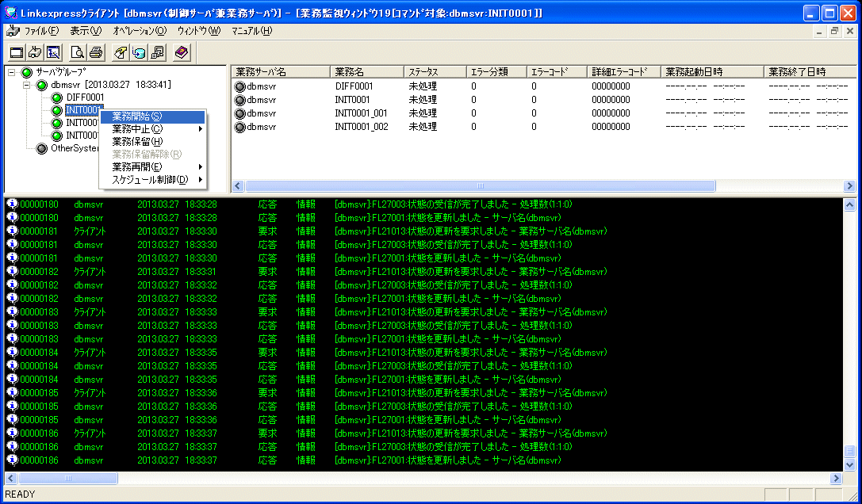The width and height of the screenshot is (862, 504).
Task: Sort by the 詳細エラーコード column header
Action: point(624,72)
